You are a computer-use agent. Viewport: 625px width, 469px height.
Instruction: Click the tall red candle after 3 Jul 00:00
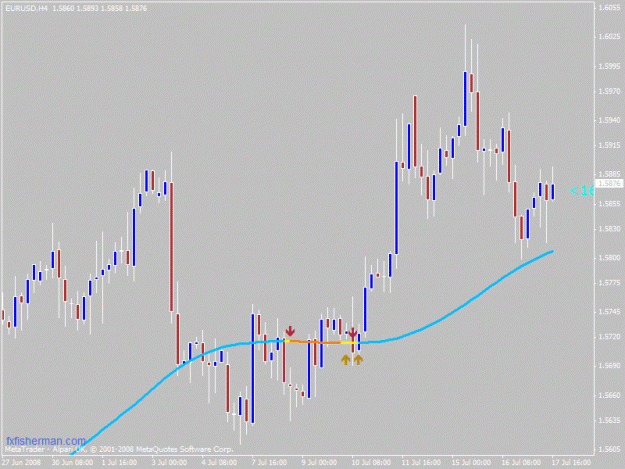coord(171,247)
